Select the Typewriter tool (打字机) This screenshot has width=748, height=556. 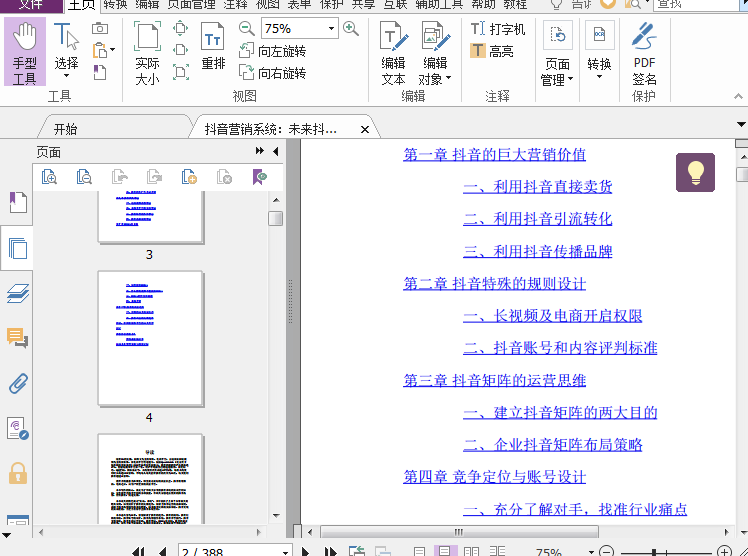pos(498,29)
